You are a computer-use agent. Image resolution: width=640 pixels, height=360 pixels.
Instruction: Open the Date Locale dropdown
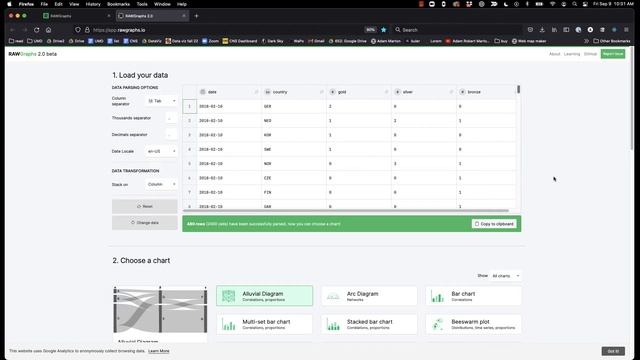pyautogui.click(x=162, y=151)
